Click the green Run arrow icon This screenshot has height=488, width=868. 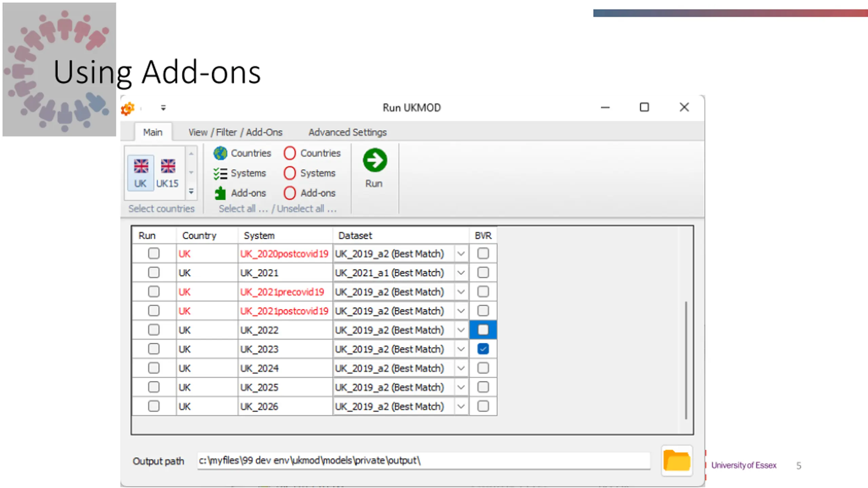[375, 160]
